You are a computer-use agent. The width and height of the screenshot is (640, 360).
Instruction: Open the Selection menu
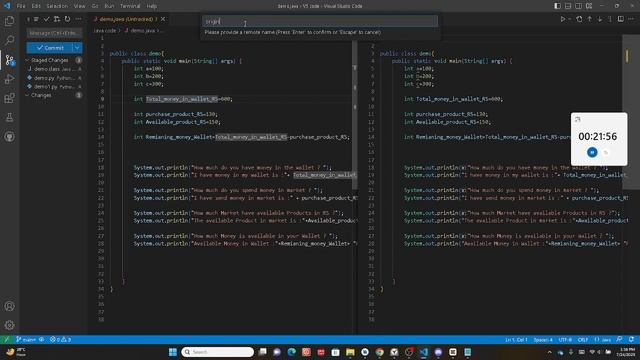pyautogui.click(x=57, y=6)
